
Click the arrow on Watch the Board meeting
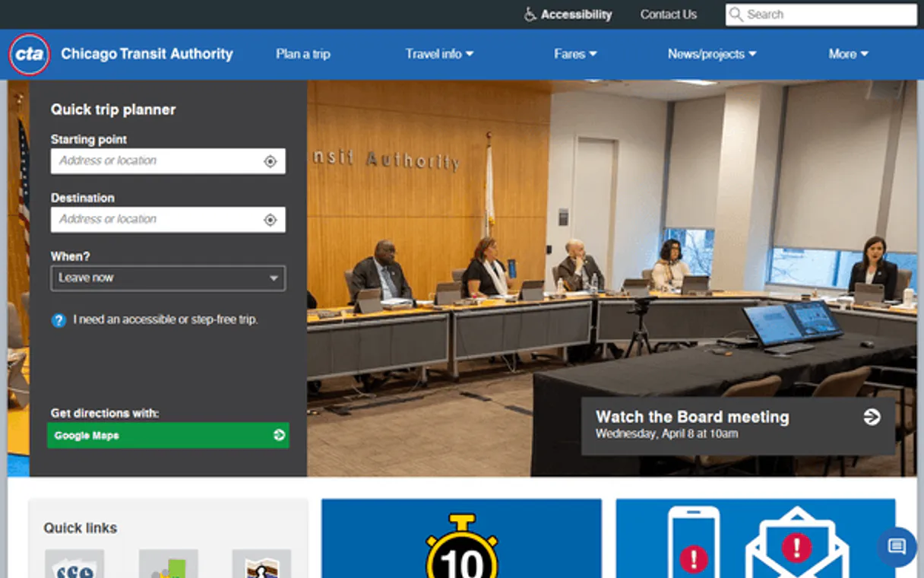click(x=872, y=417)
